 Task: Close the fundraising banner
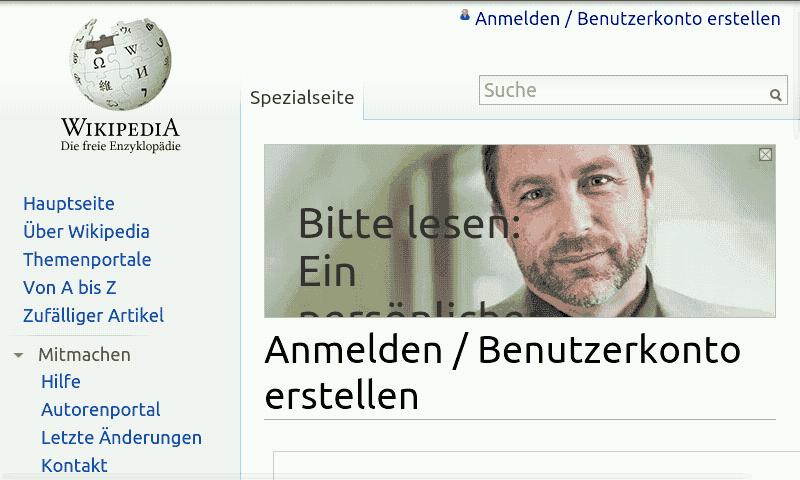coord(765,155)
